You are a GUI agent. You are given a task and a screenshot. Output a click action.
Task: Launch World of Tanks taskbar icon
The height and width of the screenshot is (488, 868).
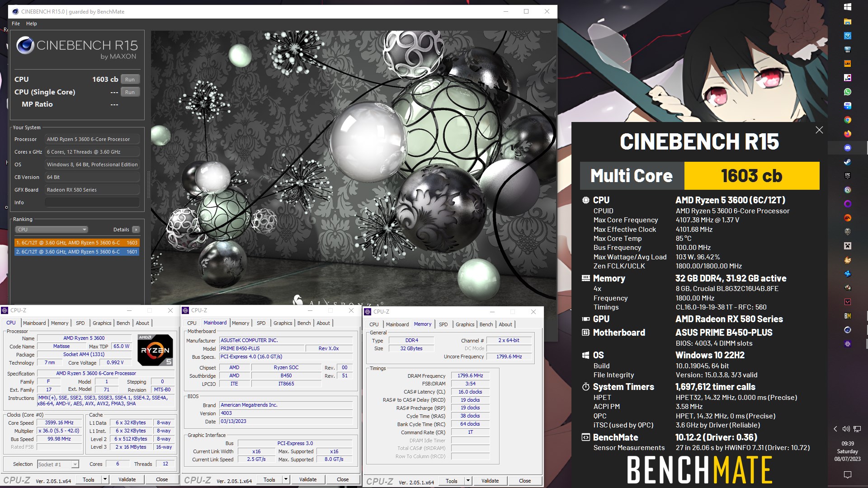click(x=848, y=232)
